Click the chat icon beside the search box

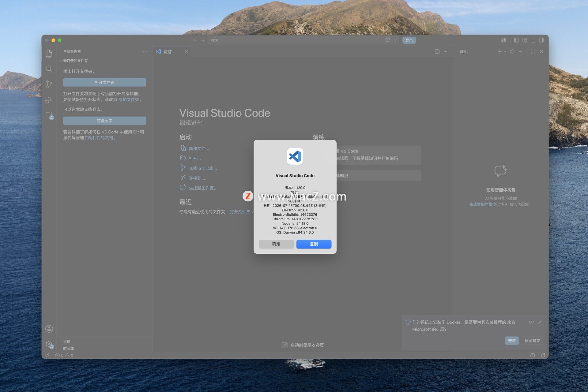pos(388,40)
